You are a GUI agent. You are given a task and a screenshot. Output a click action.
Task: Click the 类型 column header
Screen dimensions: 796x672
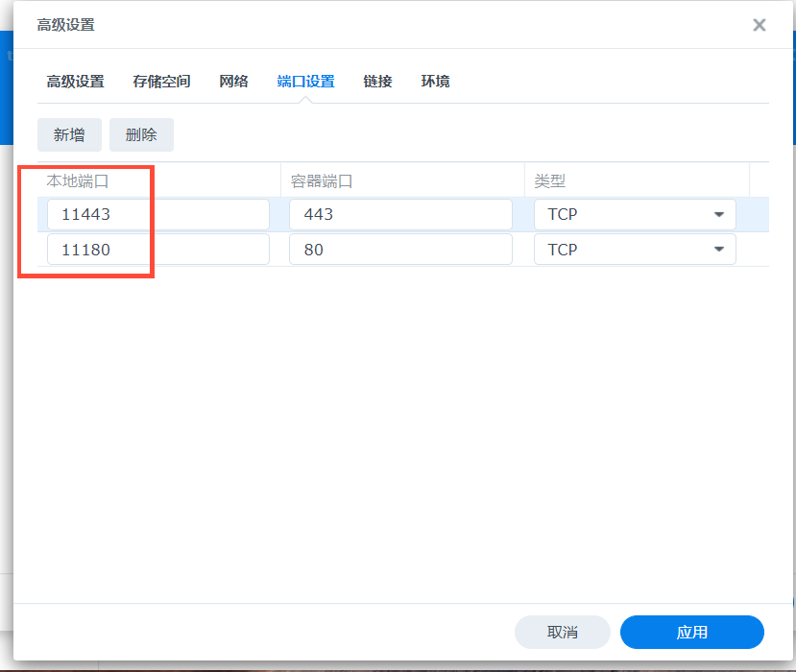tap(638, 180)
